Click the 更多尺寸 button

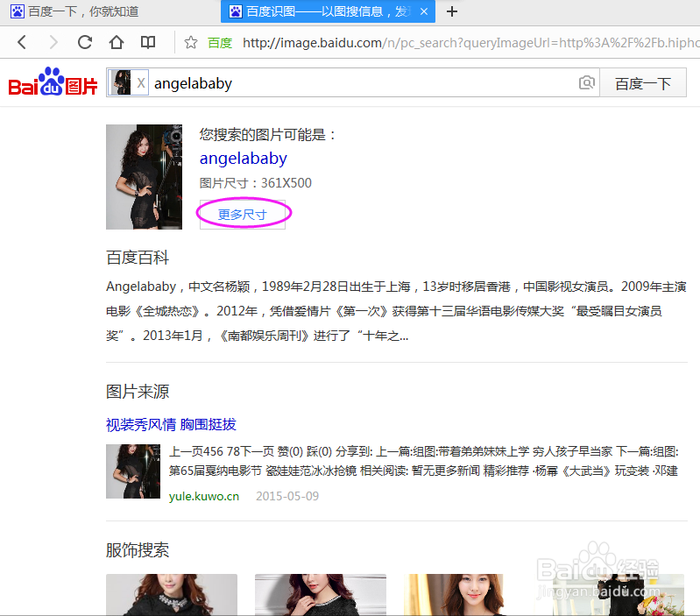(x=243, y=215)
